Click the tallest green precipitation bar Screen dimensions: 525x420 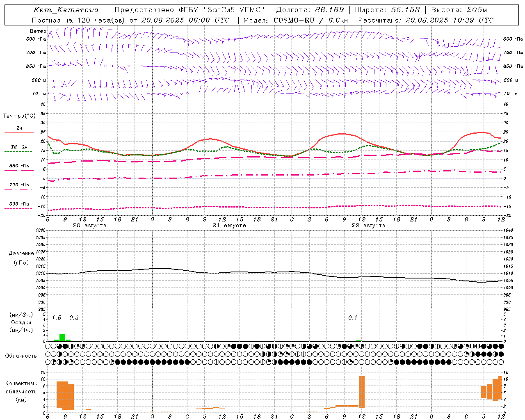pos(62,338)
